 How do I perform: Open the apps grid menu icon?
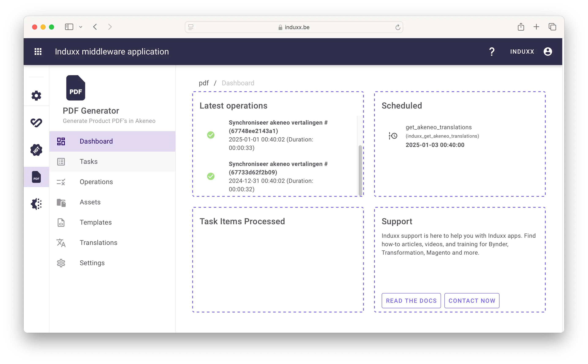coord(38,52)
